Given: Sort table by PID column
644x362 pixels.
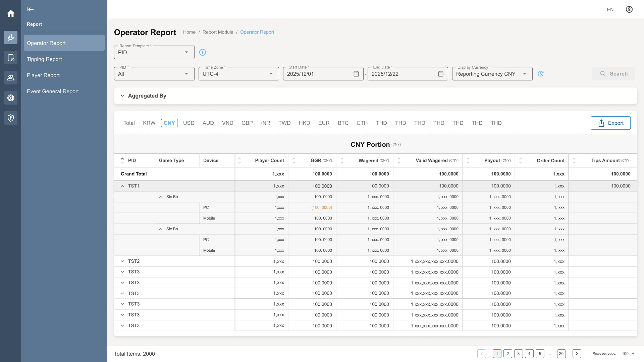Looking at the screenshot, I should (122, 161).
